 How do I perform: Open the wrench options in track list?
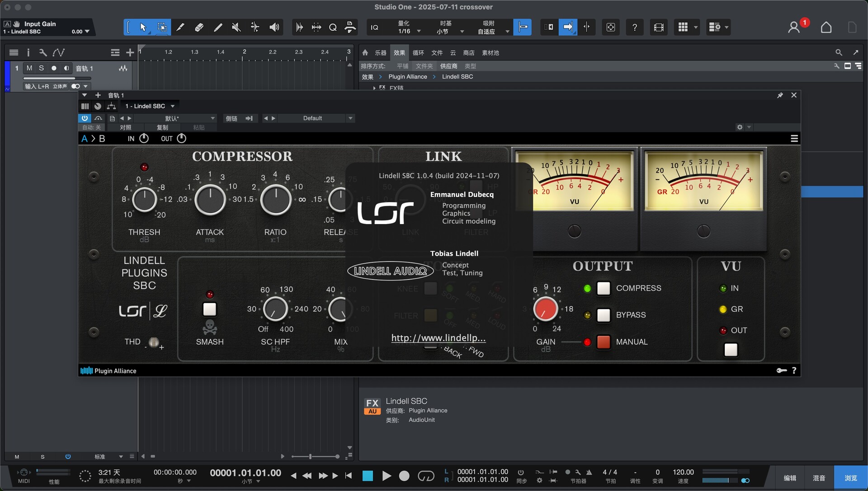click(x=43, y=53)
